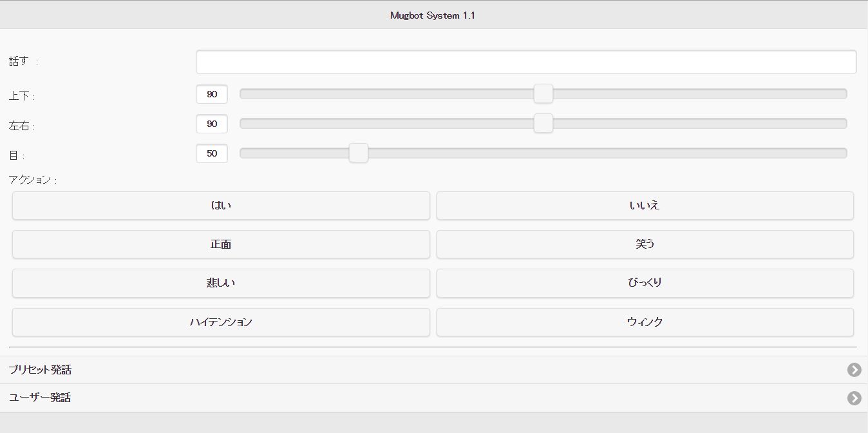Trigger the 悲しい action
The width and height of the screenshot is (868, 433).
point(221,283)
